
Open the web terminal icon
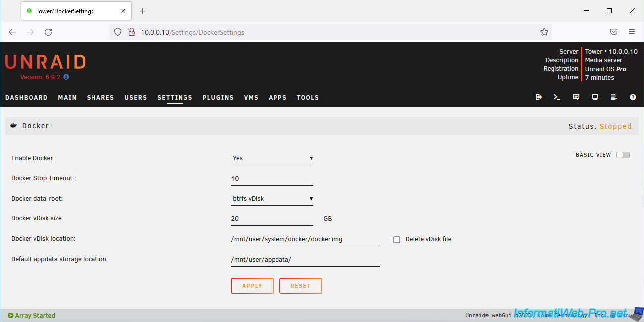click(557, 97)
